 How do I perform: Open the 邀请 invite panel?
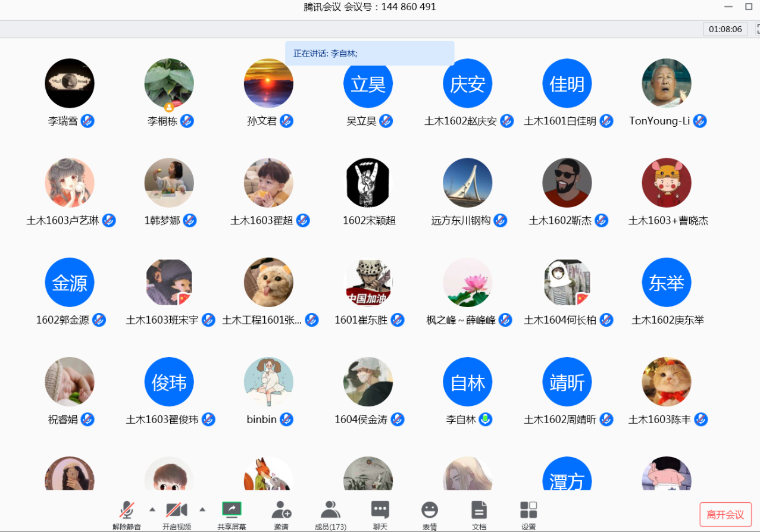[281, 510]
